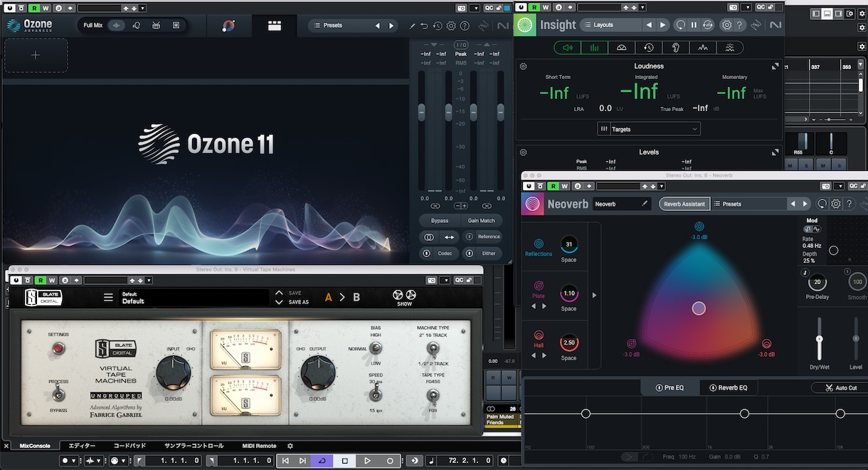The image size is (868, 470).
Task: Select the bass focus icon in Ozone
Action: [x=176, y=26]
